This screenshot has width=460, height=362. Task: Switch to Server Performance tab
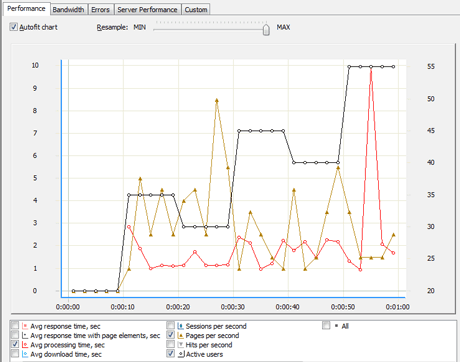147,10
